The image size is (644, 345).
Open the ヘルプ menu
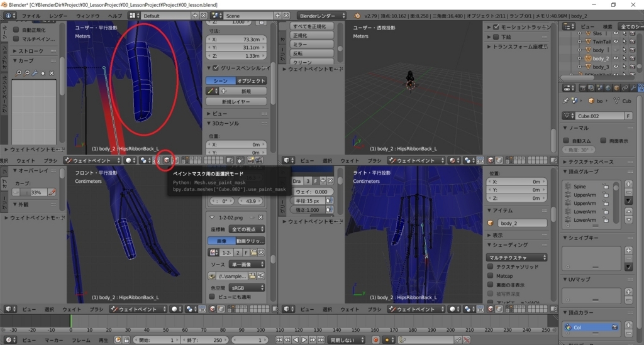pyautogui.click(x=114, y=16)
